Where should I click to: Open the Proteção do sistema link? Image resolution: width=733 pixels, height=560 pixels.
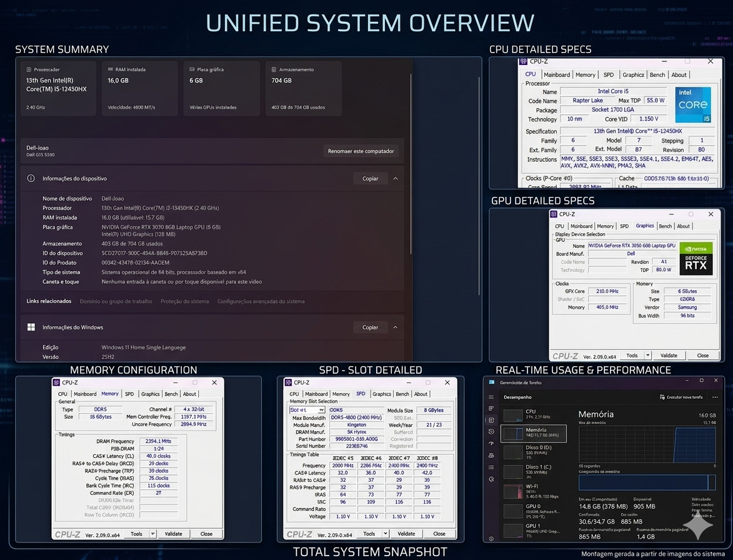tap(184, 301)
